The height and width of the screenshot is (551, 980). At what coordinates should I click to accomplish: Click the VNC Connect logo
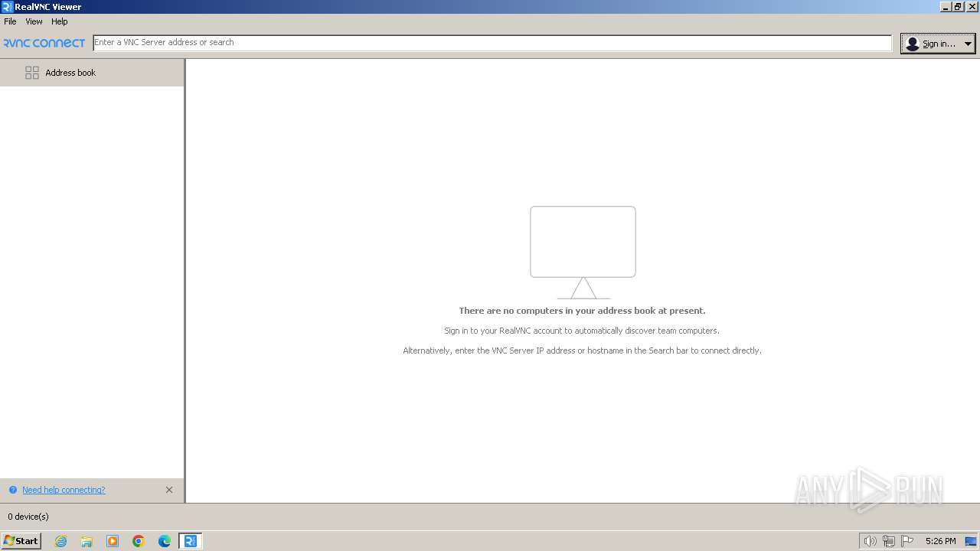click(x=44, y=43)
